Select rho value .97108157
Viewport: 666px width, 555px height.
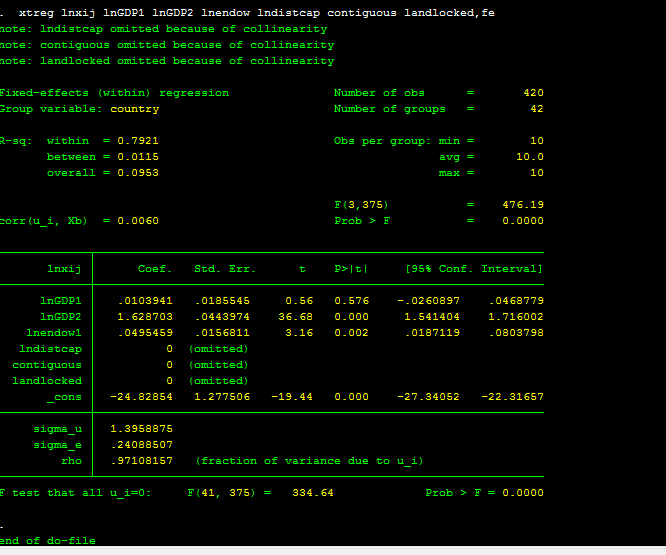(142, 461)
